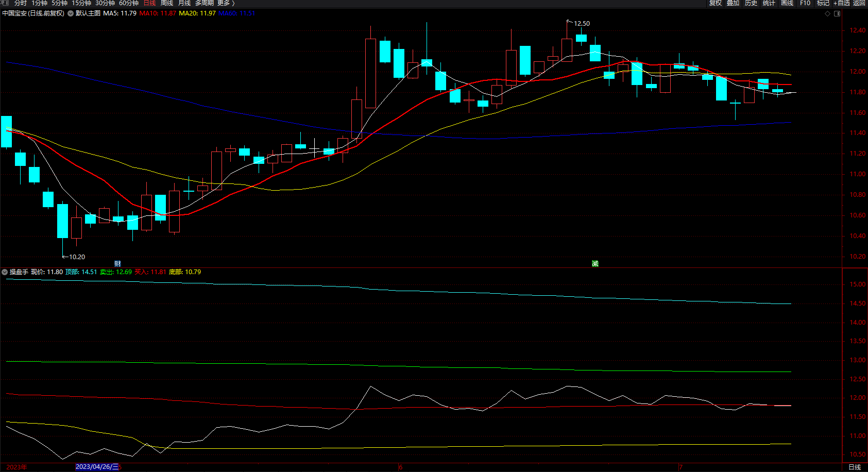The height and width of the screenshot is (472, 868).
Task: Click the 标记 mark button
Action: point(823,3)
